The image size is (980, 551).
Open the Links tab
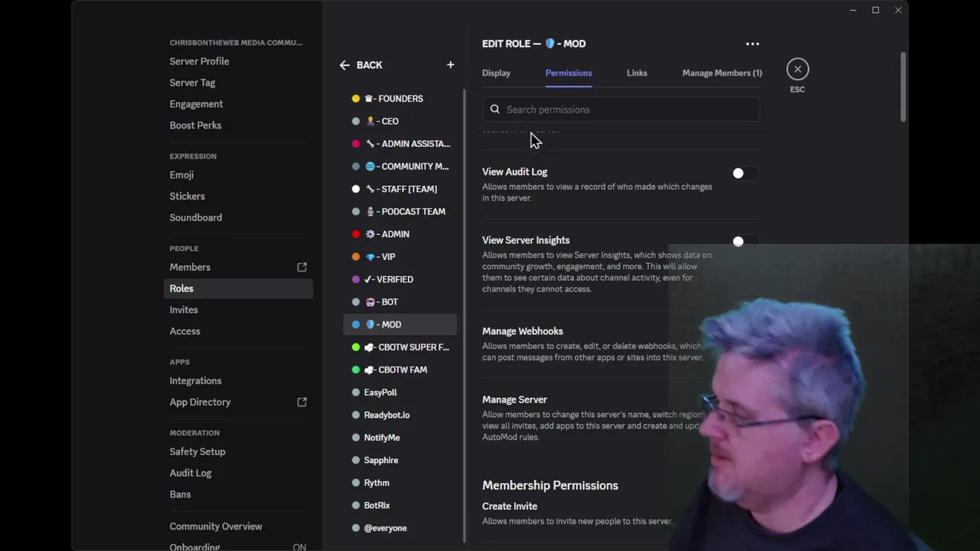tap(637, 73)
